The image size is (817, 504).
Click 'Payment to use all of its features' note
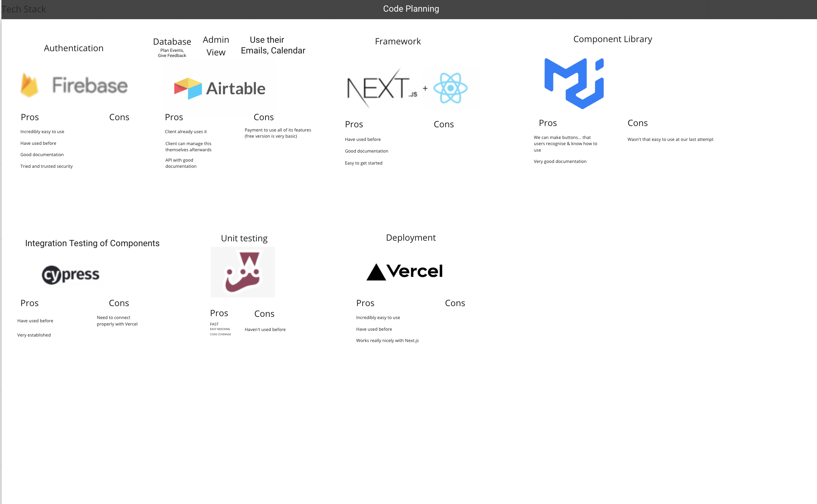click(x=278, y=133)
